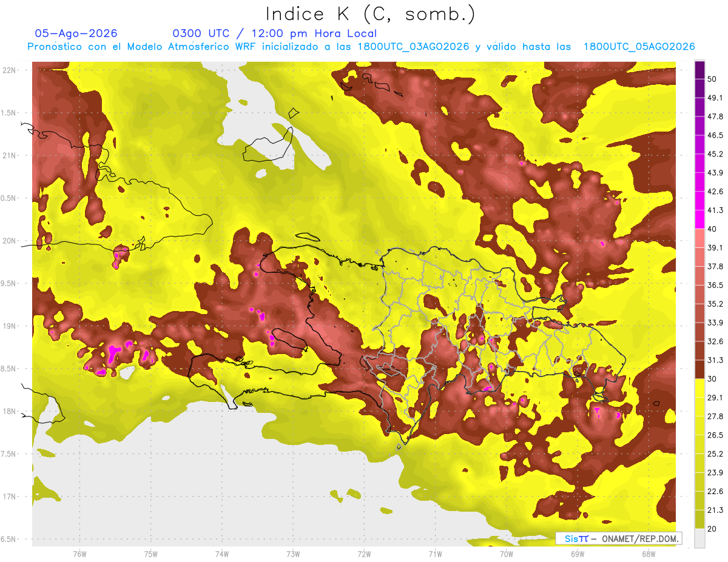
Task: Click the gray legend swatch below 20
Action: pos(700,538)
